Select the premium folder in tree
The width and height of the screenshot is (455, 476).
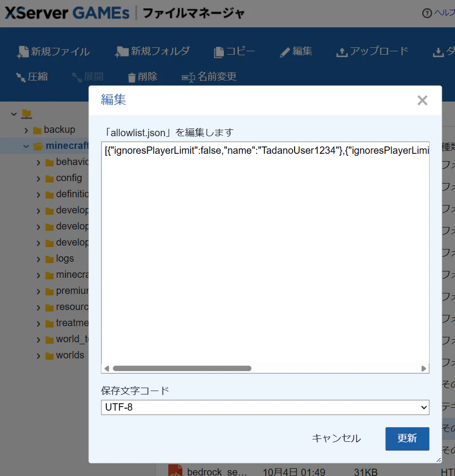72,290
